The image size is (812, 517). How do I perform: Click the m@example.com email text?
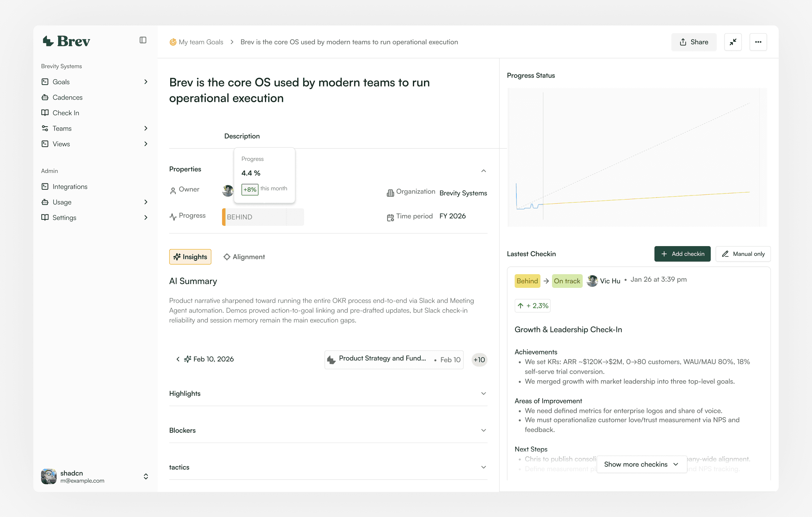[82, 480]
